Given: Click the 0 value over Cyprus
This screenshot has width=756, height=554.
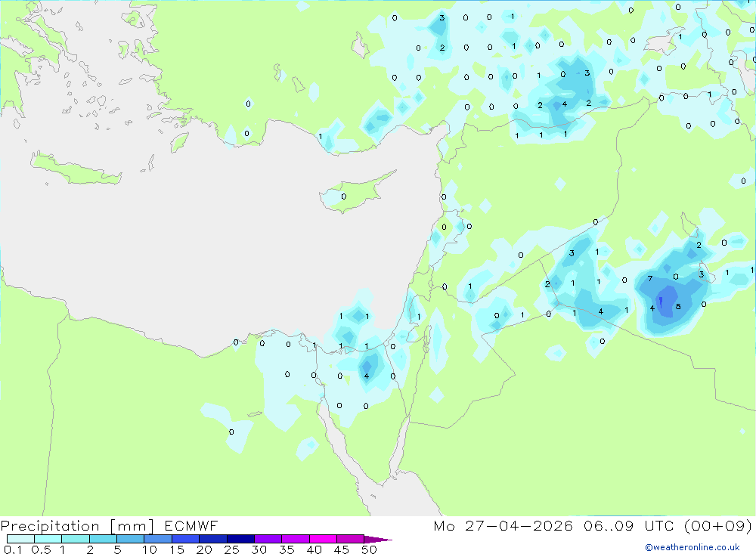Looking at the screenshot, I should (x=344, y=197).
